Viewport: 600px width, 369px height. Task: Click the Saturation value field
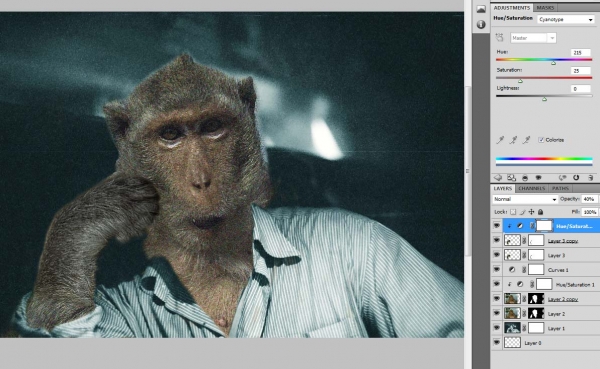(x=580, y=71)
